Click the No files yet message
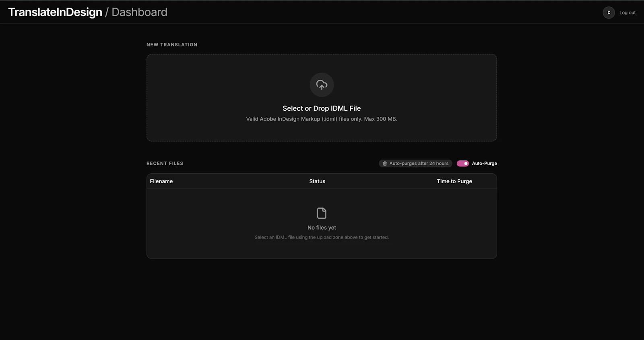 point(322,228)
